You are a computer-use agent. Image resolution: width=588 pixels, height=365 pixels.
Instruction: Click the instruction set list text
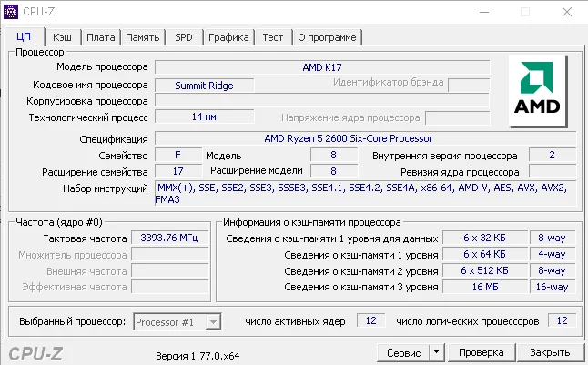(366, 193)
